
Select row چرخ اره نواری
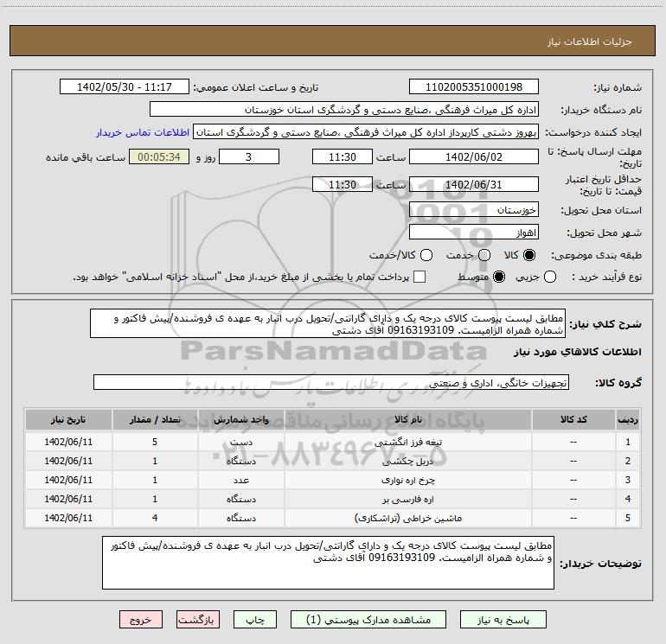(x=333, y=480)
